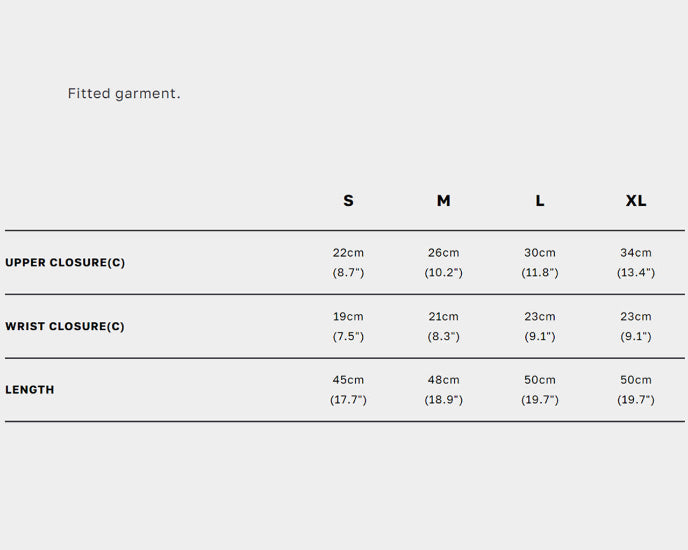Select the S size column header
This screenshot has width=688, height=550.
[348, 201]
